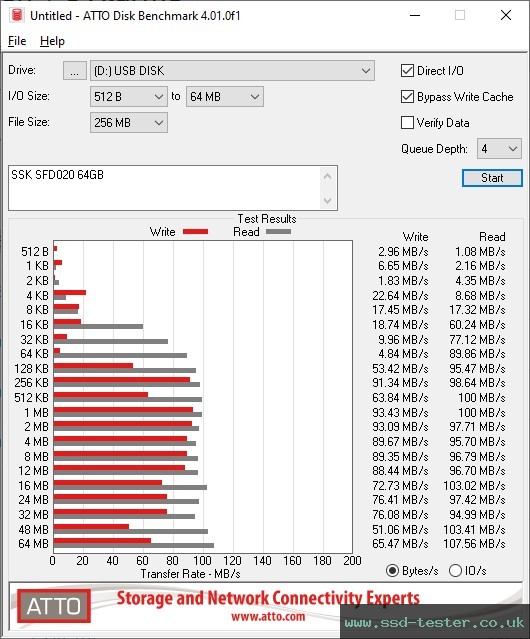Image resolution: width=530 pixels, height=639 pixels.
Task: Click the 4 KB write value 22.64 MB/s
Action: click(x=400, y=295)
